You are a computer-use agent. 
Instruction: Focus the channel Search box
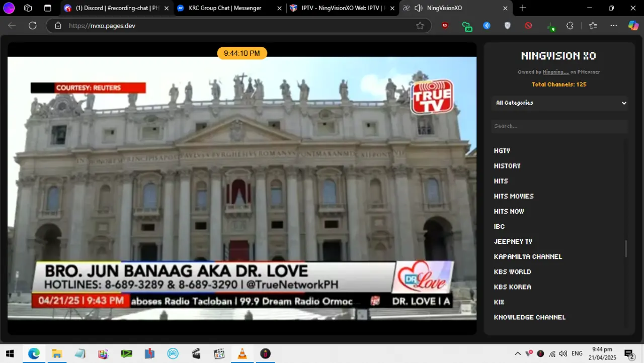(560, 126)
